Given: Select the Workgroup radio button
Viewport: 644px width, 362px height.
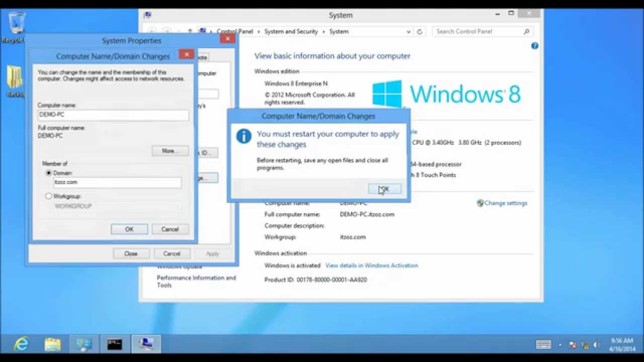Looking at the screenshot, I should pyautogui.click(x=49, y=196).
